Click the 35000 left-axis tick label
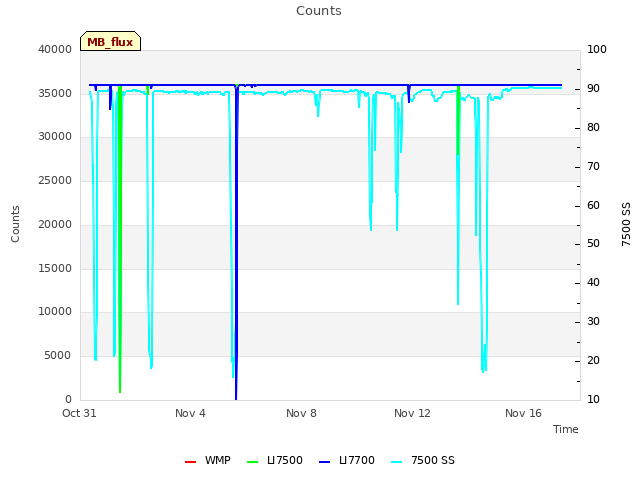 click(55, 93)
